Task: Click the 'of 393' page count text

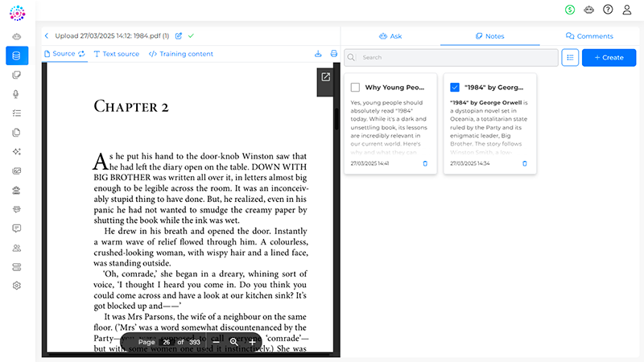Action: 189,342
